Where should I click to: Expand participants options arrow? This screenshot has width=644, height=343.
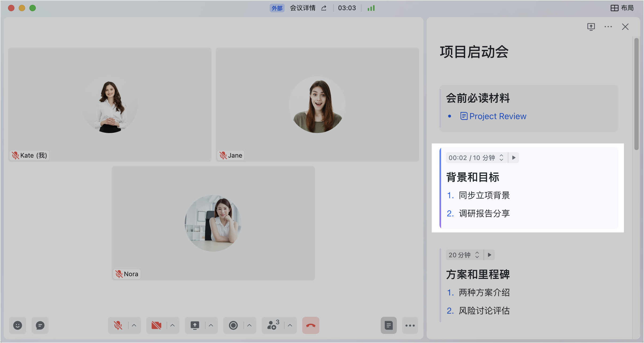coord(290,325)
